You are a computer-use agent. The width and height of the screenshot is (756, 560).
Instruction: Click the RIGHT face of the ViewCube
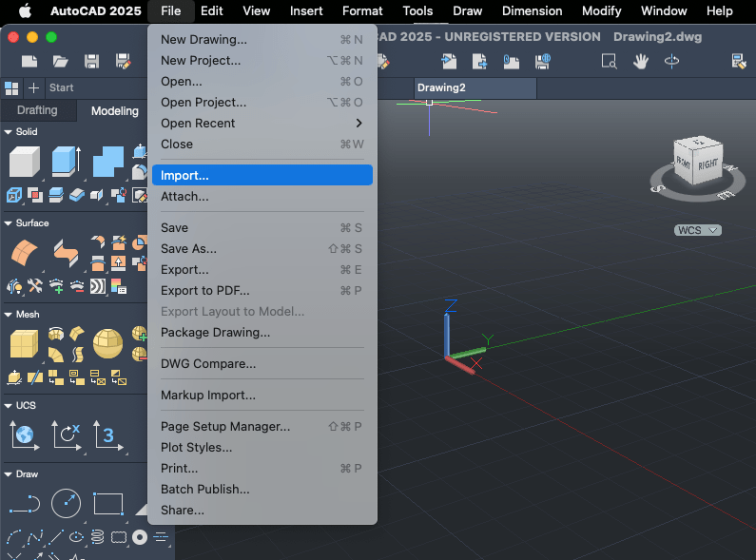coord(708,164)
